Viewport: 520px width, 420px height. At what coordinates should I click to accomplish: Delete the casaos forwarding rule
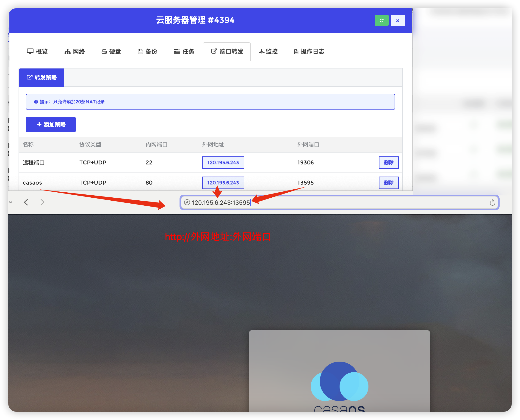coord(388,183)
